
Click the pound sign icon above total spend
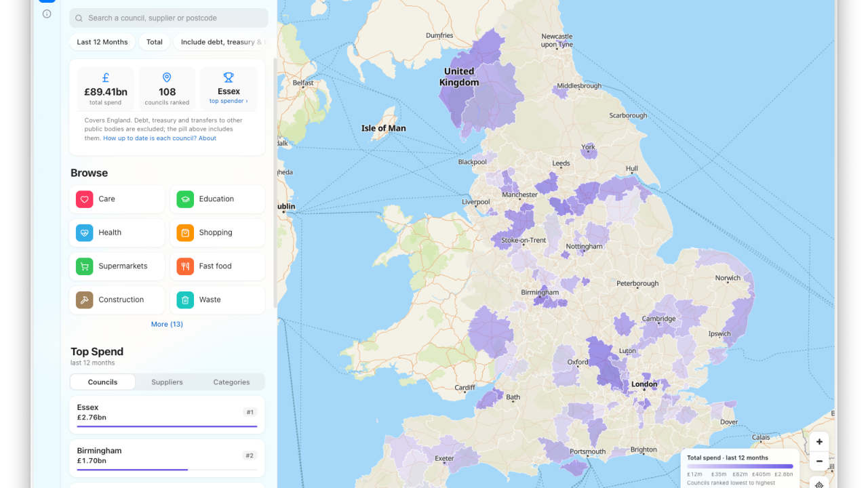[x=106, y=77]
